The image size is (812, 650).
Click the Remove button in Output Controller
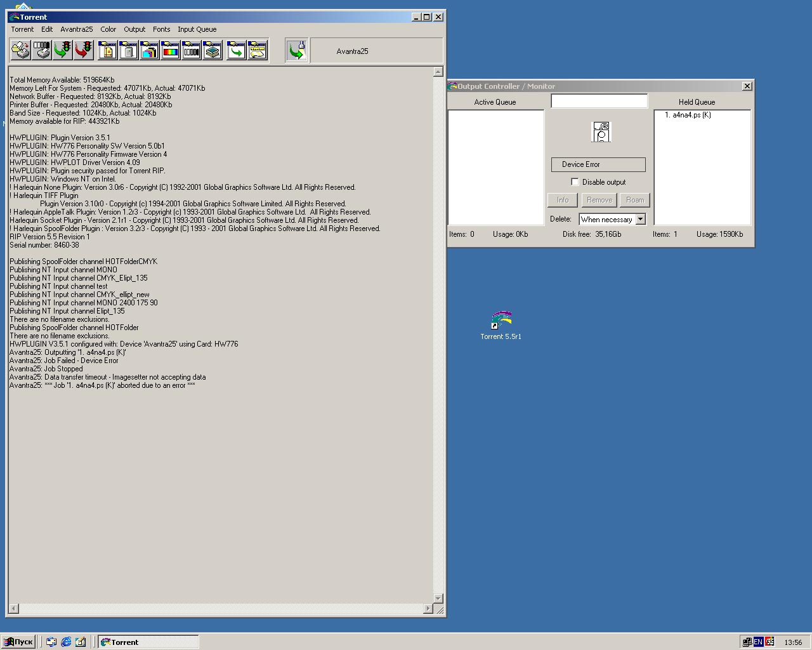tap(599, 200)
